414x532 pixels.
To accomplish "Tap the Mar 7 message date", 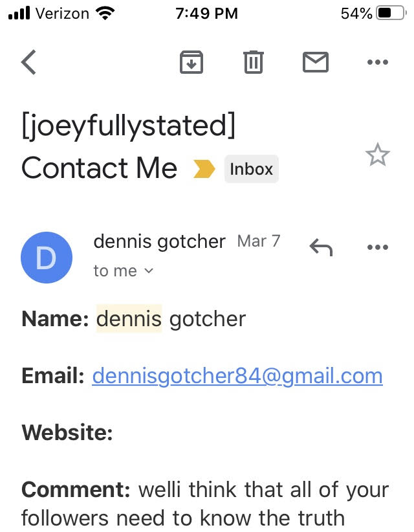I will tap(259, 241).
